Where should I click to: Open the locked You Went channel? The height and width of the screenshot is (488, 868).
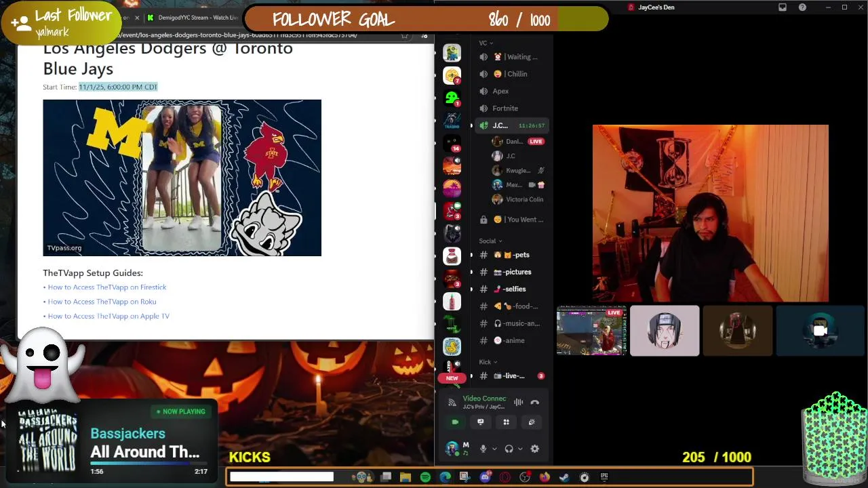[511, 220]
